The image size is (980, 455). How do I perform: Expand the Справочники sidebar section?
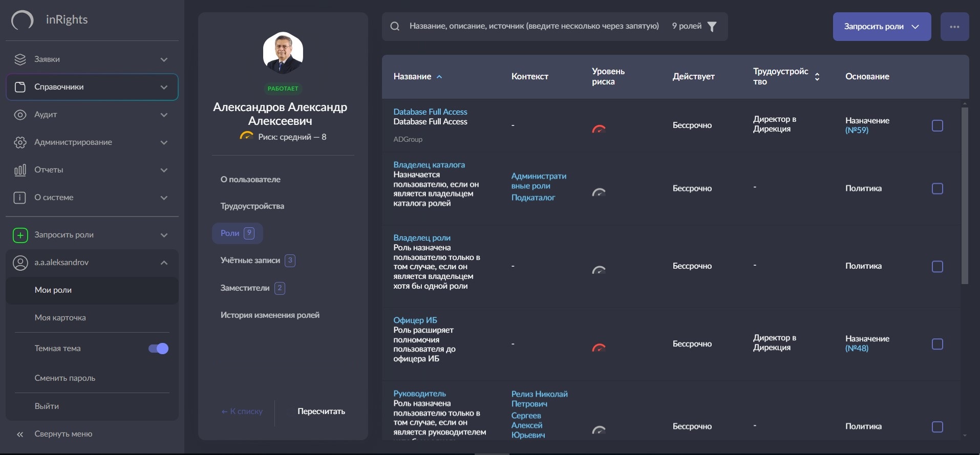(92, 87)
